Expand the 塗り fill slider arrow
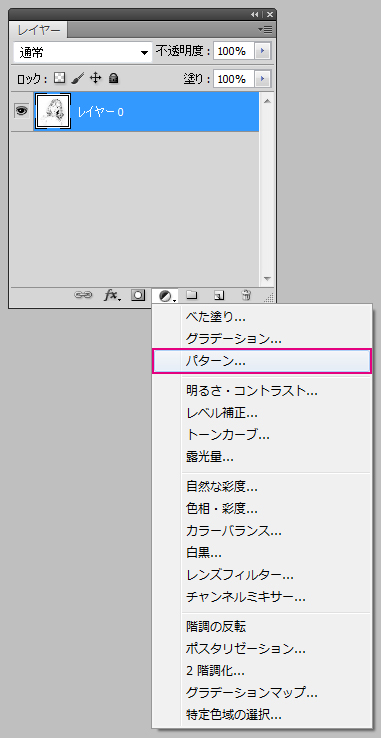Screen dimensions: 381x738 pyautogui.click(x=263, y=78)
